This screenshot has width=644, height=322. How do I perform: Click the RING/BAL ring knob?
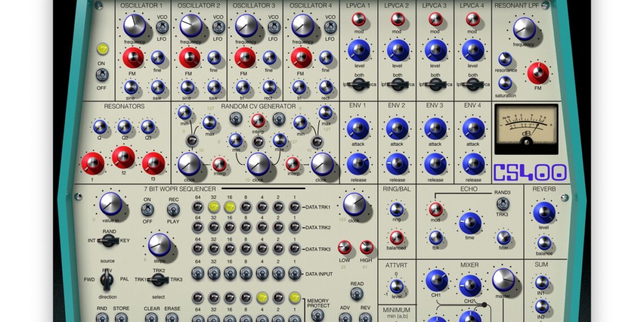pyautogui.click(x=397, y=209)
